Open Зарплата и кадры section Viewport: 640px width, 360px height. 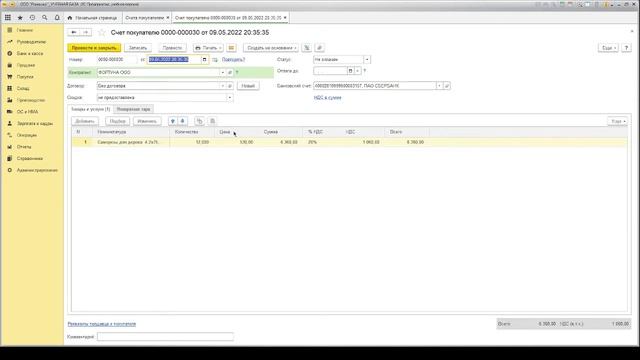click(35, 123)
